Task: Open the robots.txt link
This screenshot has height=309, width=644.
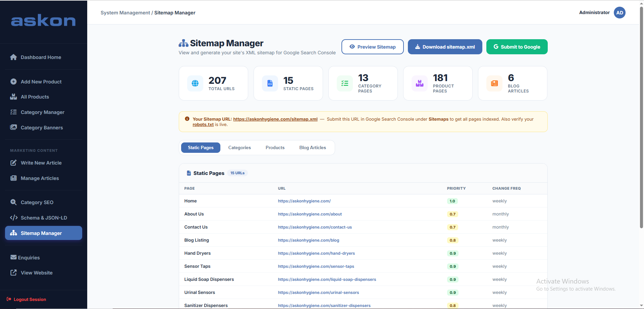Action: 203,124
